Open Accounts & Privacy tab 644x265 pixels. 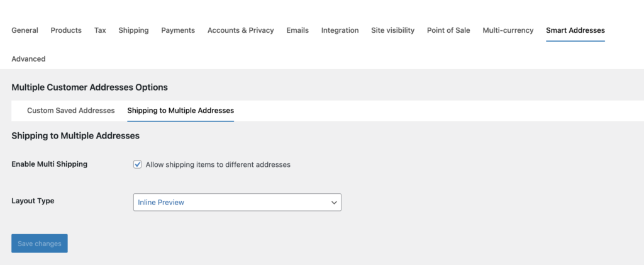(x=240, y=30)
